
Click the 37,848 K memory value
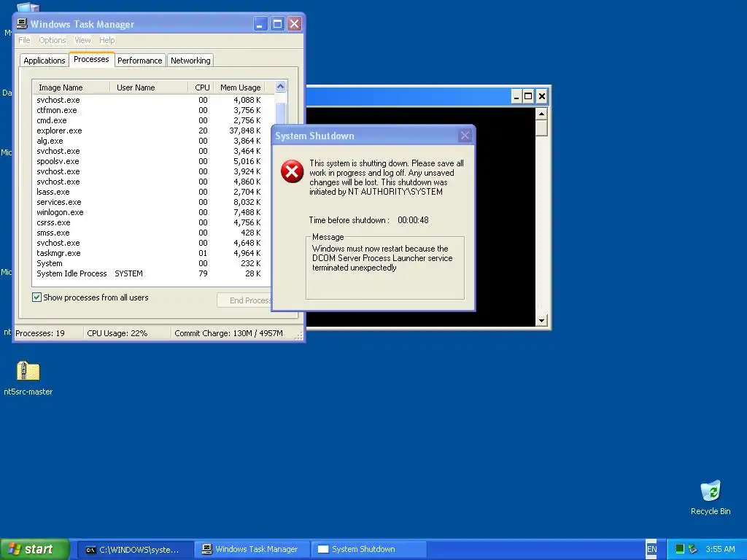point(245,131)
